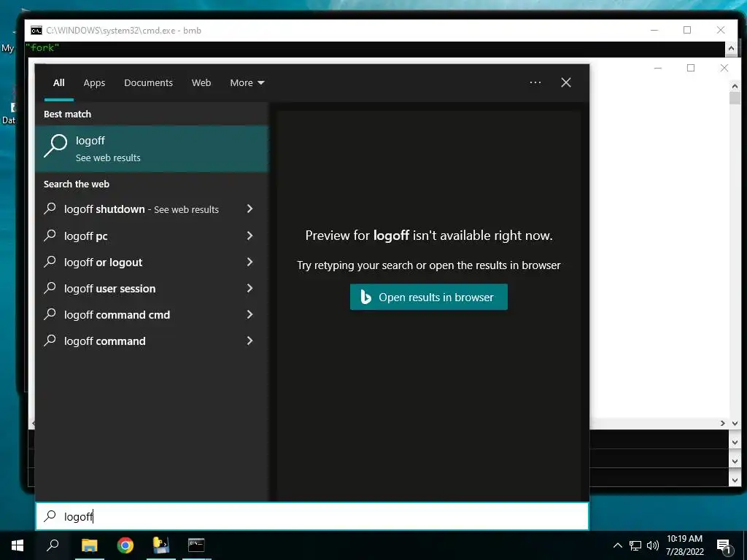
Task: Click the white inner window's scroll up arrow
Action: pyautogui.click(x=735, y=86)
